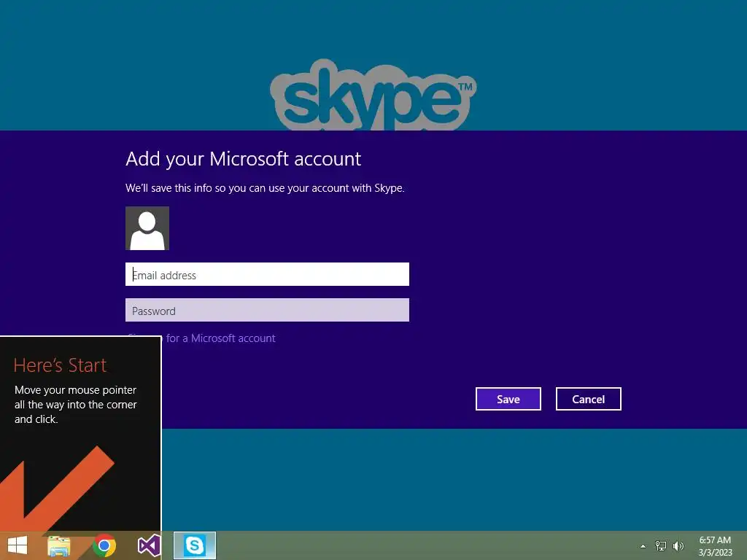Viewport: 747px width, 560px height.
Task: Select the Skype taskbar icon
Action: click(194, 545)
